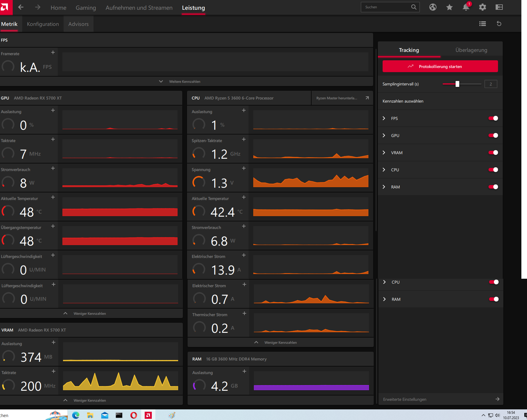Open Erweiterte Einstellungen
The height and width of the screenshot is (420, 527).
[x=441, y=399]
